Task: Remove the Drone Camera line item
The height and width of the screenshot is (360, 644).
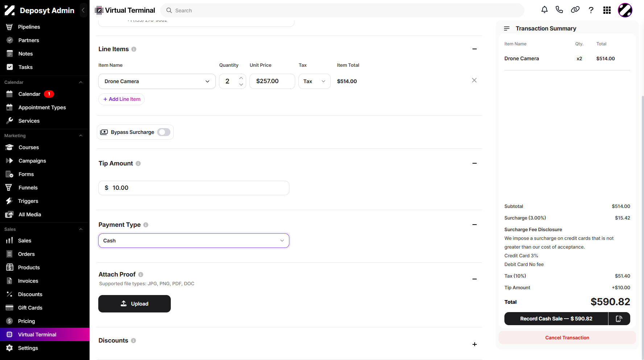Action: click(474, 80)
